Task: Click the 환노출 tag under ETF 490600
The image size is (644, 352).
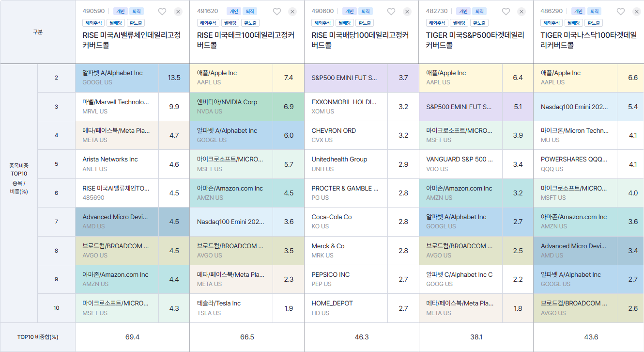Action: [365, 23]
